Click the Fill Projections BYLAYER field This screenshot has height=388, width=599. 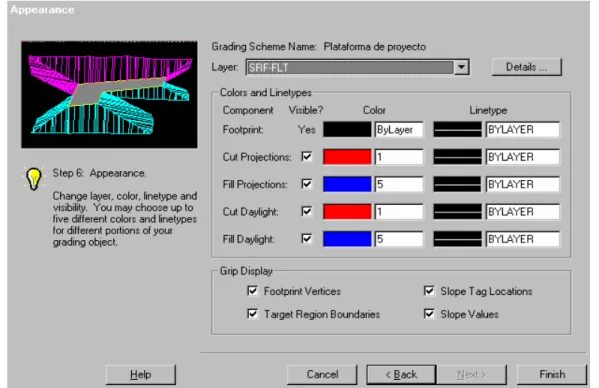[522, 184]
